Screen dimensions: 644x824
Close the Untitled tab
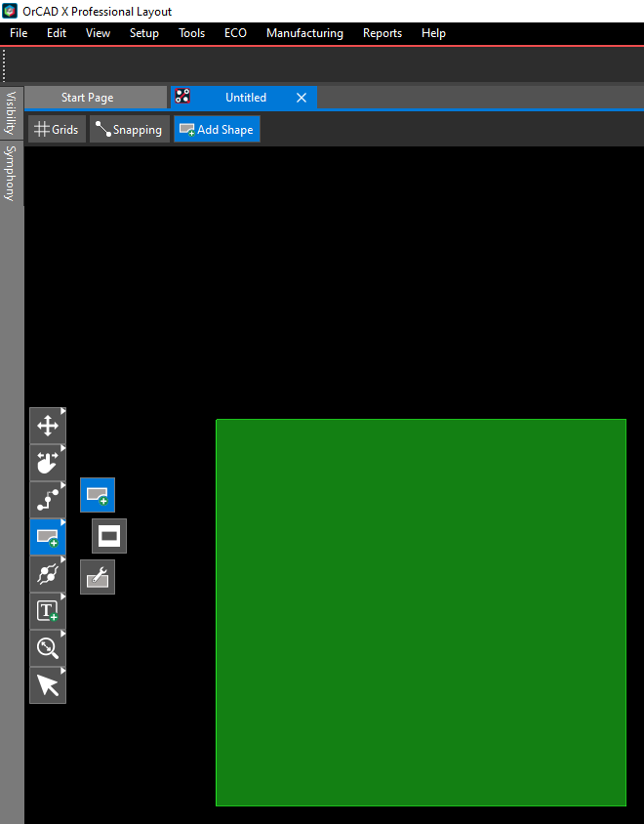point(302,98)
